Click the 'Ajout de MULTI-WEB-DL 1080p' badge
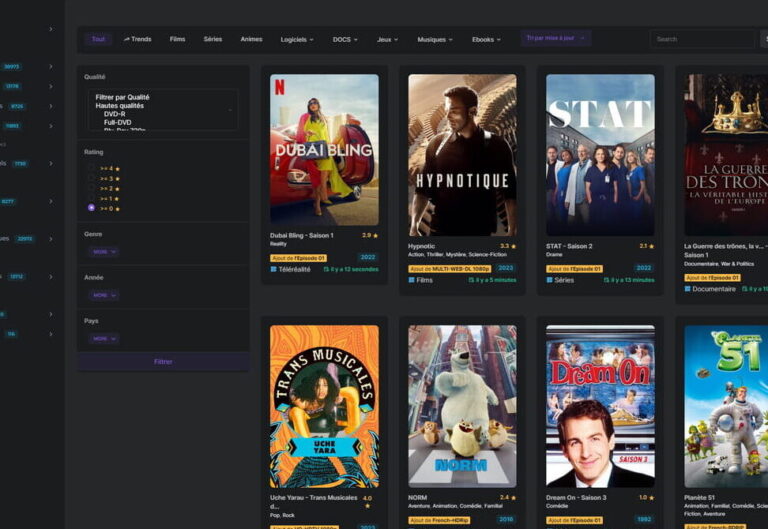 click(449, 269)
